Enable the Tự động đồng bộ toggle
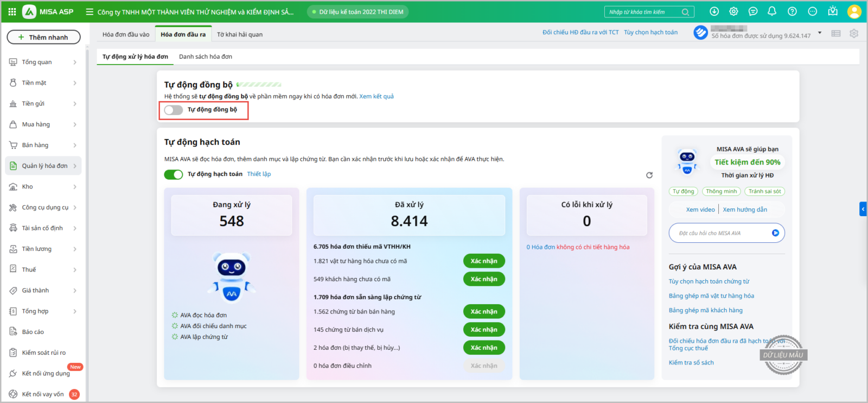This screenshot has width=868, height=403. [174, 110]
